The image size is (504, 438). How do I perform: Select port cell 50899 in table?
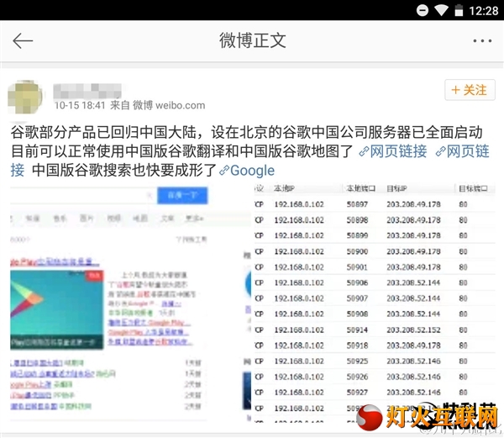click(357, 235)
